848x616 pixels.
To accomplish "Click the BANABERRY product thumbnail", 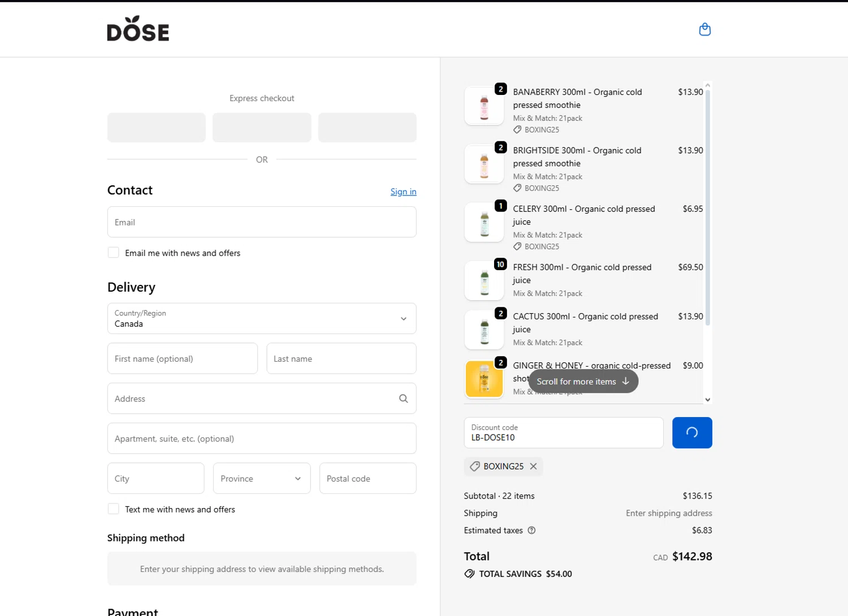I will (x=484, y=106).
